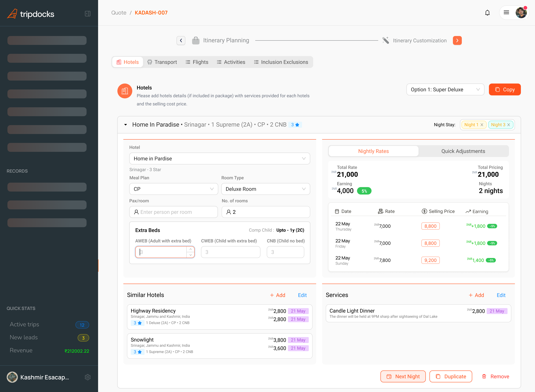Image resolution: width=535 pixels, height=392 pixels.
Task: Open settings gear next to Kashmir Esacap profile
Action: coord(88,377)
